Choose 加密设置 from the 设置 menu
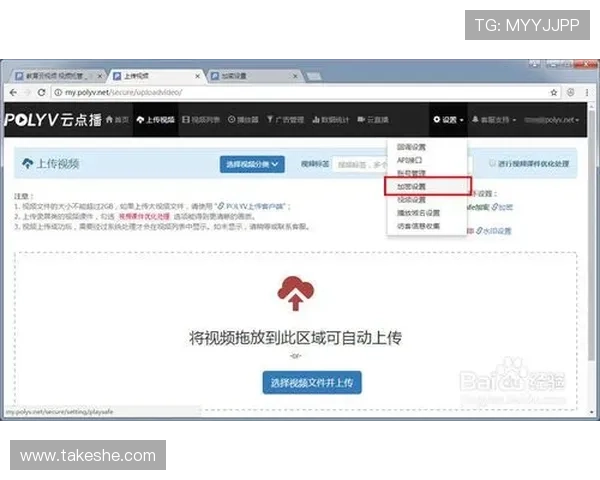The image size is (600, 480). click(427, 186)
